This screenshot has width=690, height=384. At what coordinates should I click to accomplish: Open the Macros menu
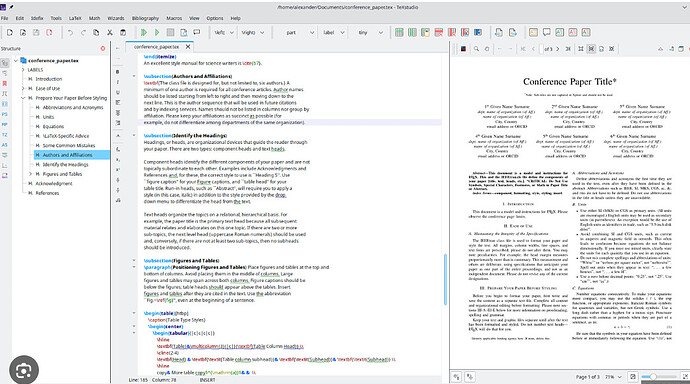[174, 18]
